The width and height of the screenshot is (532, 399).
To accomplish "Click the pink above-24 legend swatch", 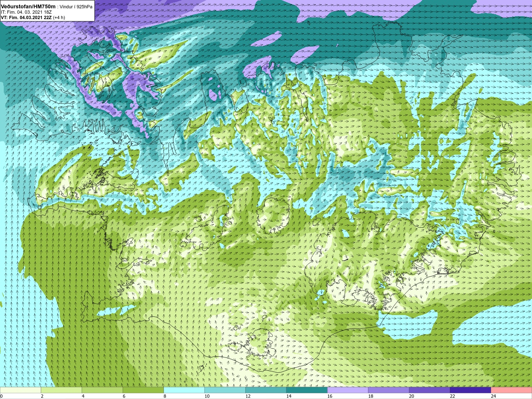I will point(512,390).
